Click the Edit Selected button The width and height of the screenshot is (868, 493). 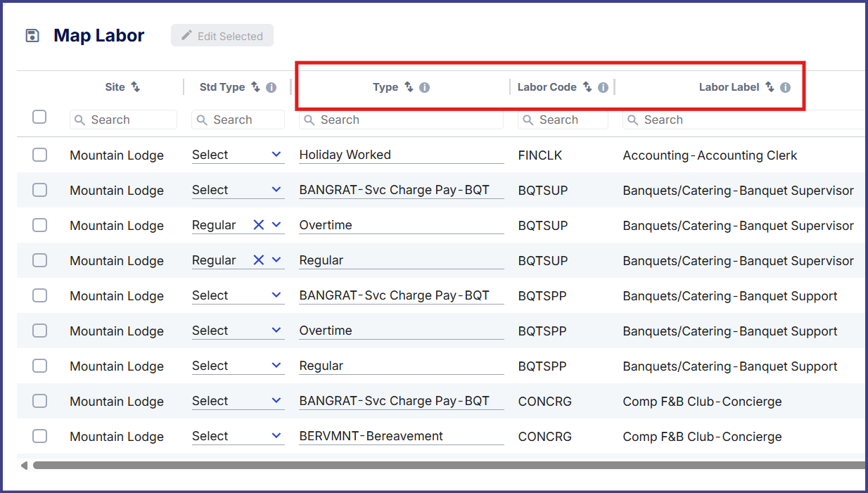(x=222, y=36)
